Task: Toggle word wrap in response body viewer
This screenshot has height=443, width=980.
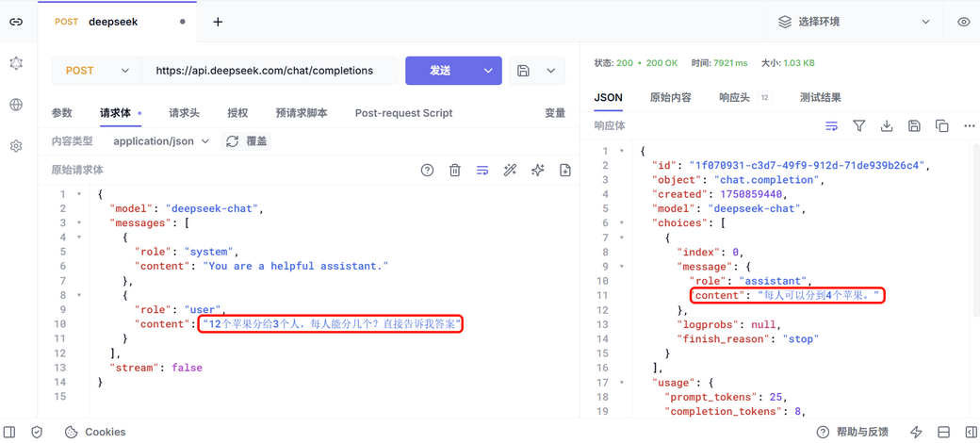Action: pos(831,126)
